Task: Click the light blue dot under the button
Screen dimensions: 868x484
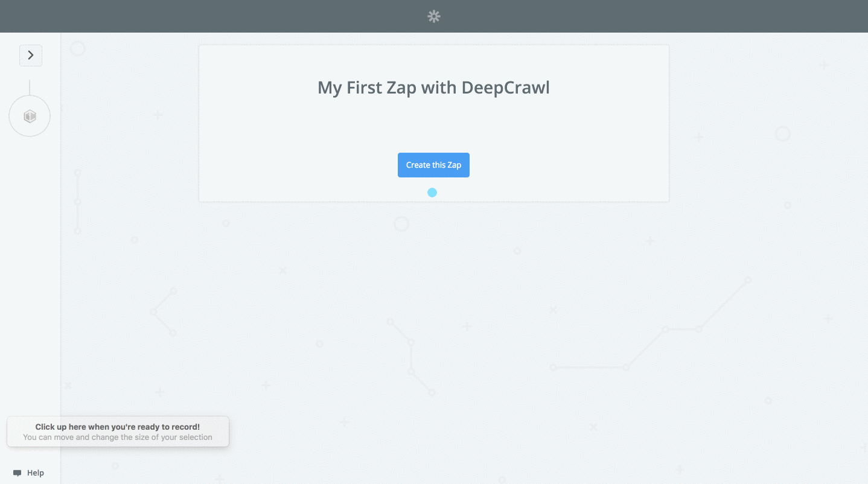Action: (x=432, y=193)
